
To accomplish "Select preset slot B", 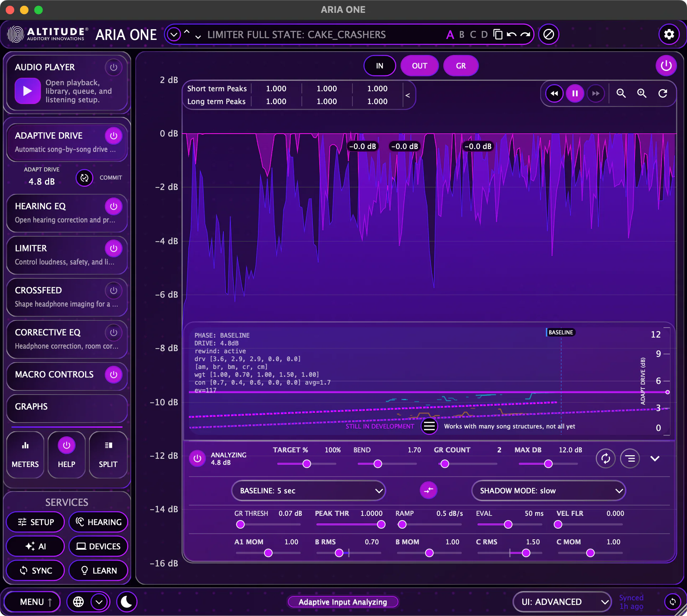I will (462, 35).
